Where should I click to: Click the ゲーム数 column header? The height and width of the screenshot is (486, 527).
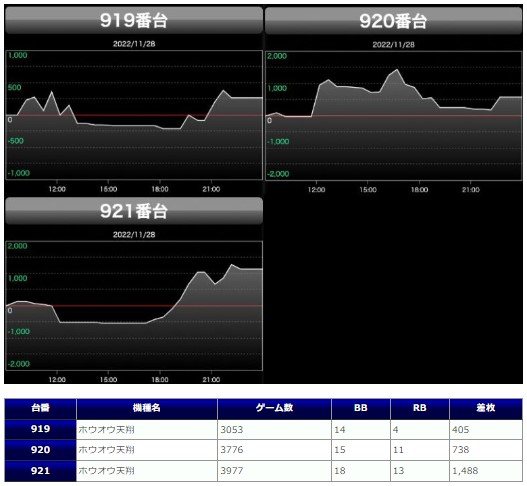274,408
